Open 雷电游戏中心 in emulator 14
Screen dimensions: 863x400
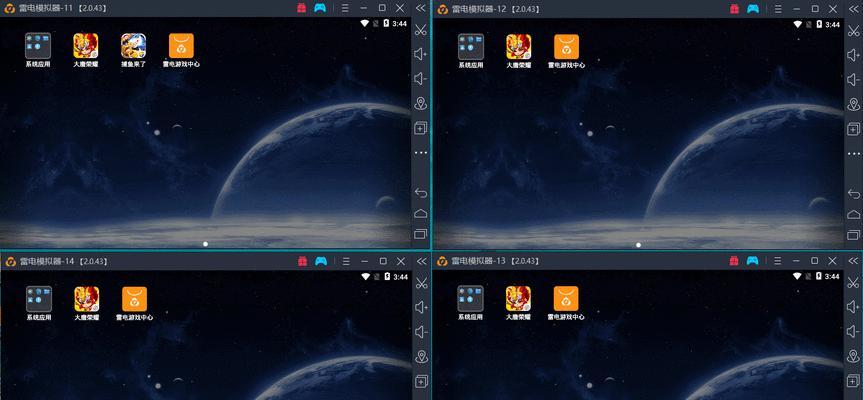pyautogui.click(x=134, y=299)
